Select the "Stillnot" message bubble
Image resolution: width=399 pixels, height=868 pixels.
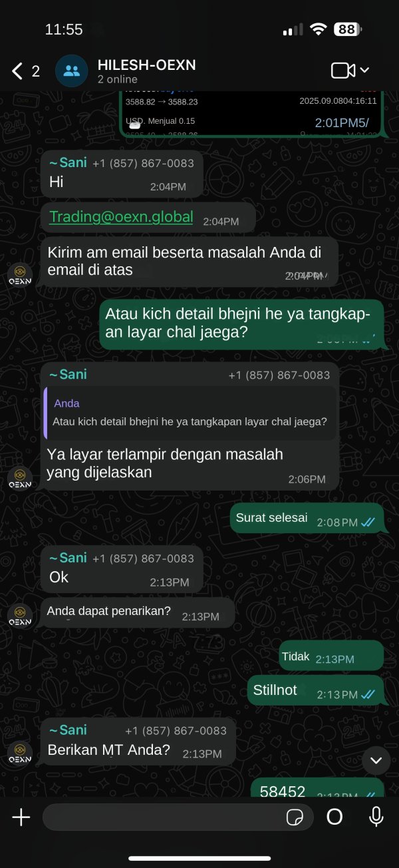tap(315, 692)
